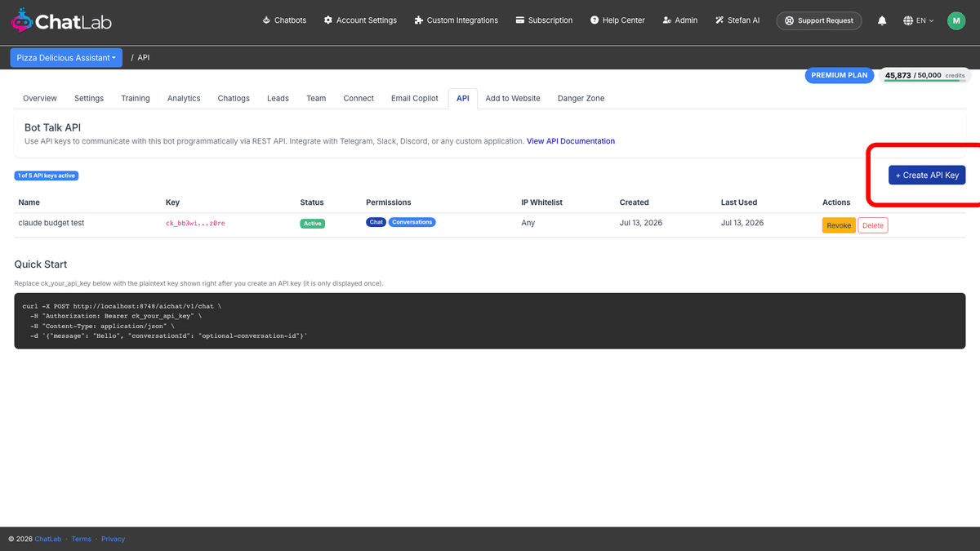Open the Admin section
The image size is (980, 551).
[x=679, y=20]
